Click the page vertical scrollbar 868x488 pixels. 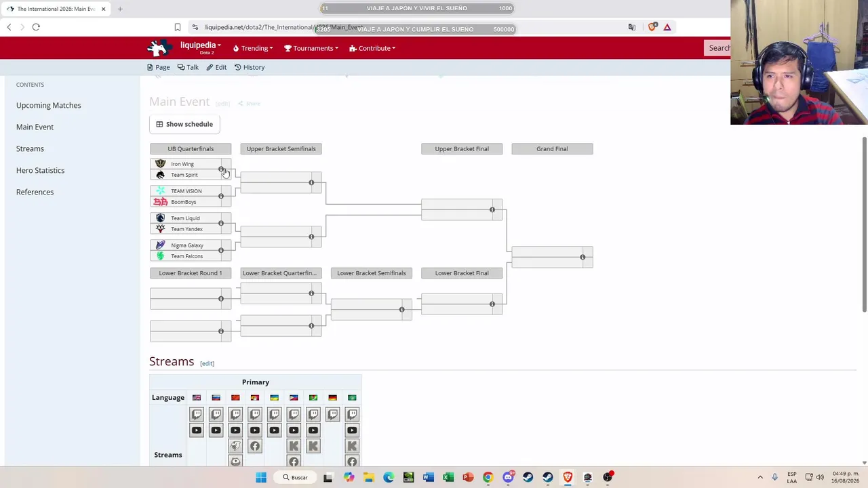point(865,225)
